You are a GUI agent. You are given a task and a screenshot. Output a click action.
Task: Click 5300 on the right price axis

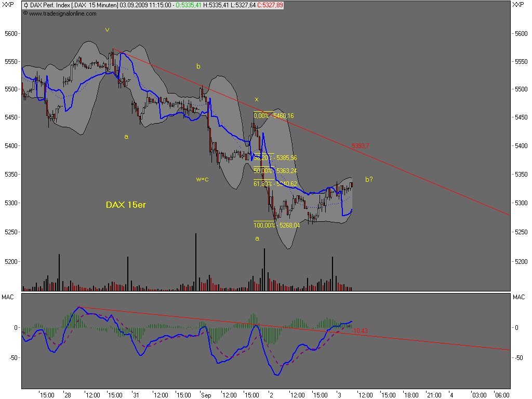click(x=521, y=203)
